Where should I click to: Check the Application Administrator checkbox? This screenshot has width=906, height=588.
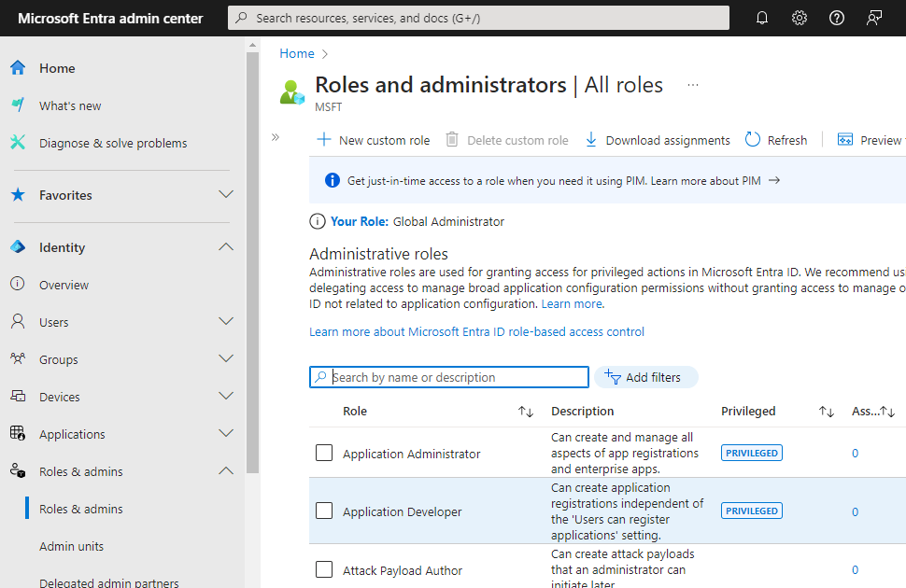pos(324,452)
